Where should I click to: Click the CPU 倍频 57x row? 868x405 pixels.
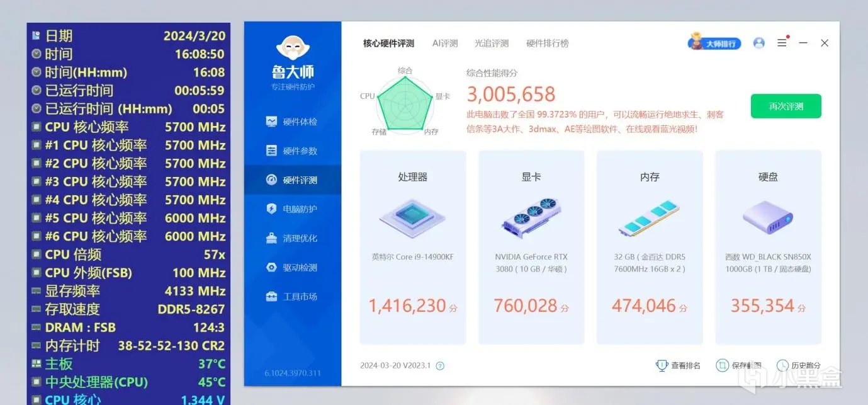tap(128, 254)
